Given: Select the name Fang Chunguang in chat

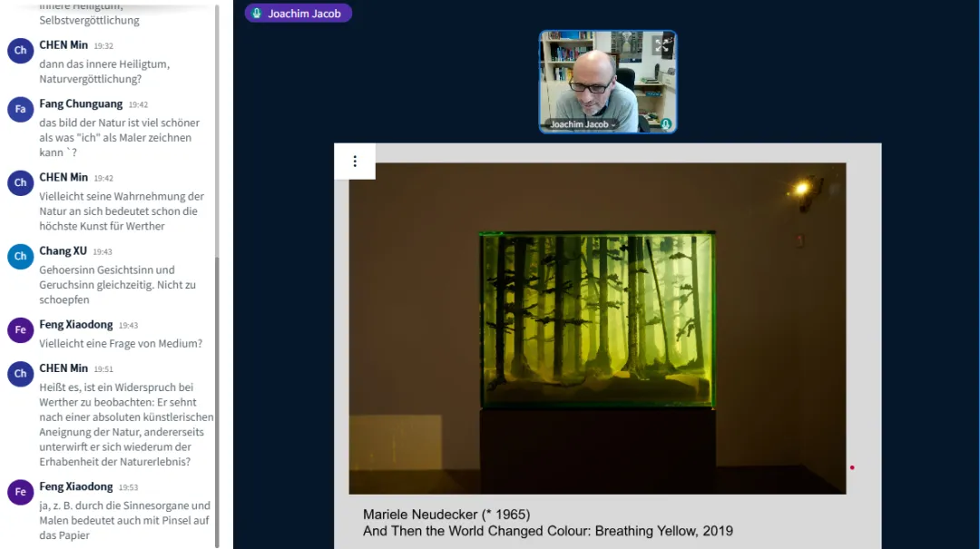Looking at the screenshot, I should [x=81, y=103].
